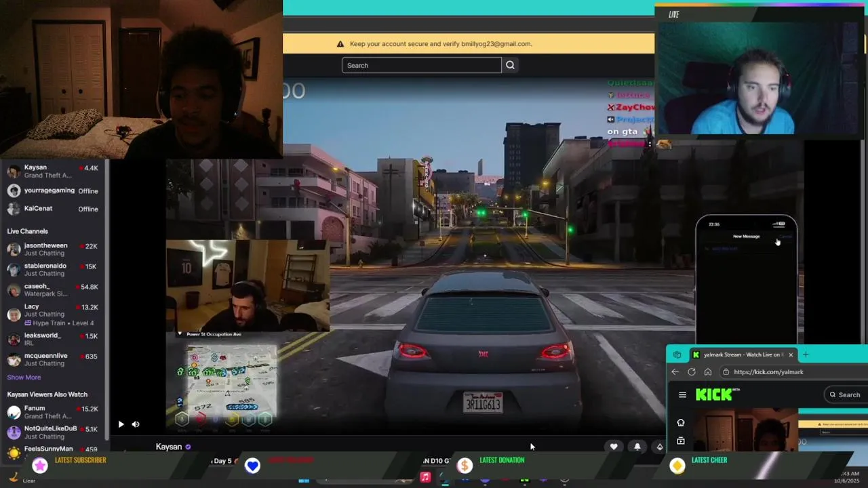868x488 pixels.
Task: Open Lacy live channel
Action: click(x=53, y=314)
